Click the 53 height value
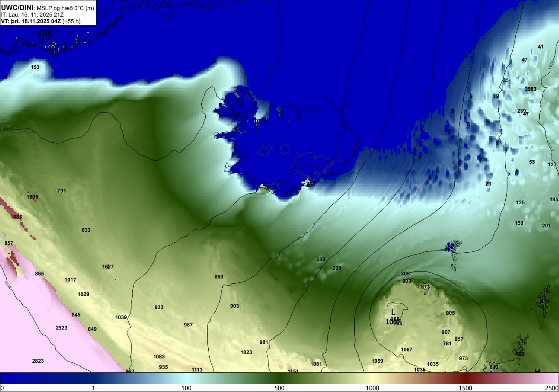The width and height of the screenshot is (559, 392). click(x=532, y=162)
